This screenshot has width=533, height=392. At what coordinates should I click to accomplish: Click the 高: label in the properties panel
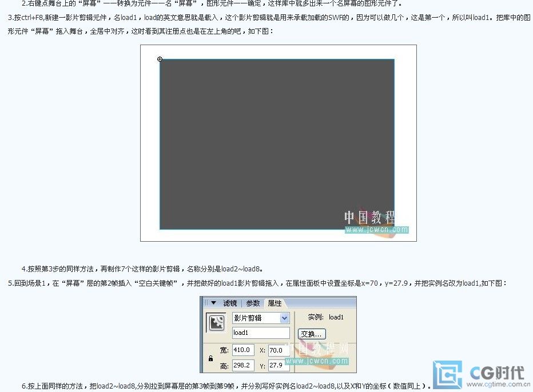(x=224, y=366)
